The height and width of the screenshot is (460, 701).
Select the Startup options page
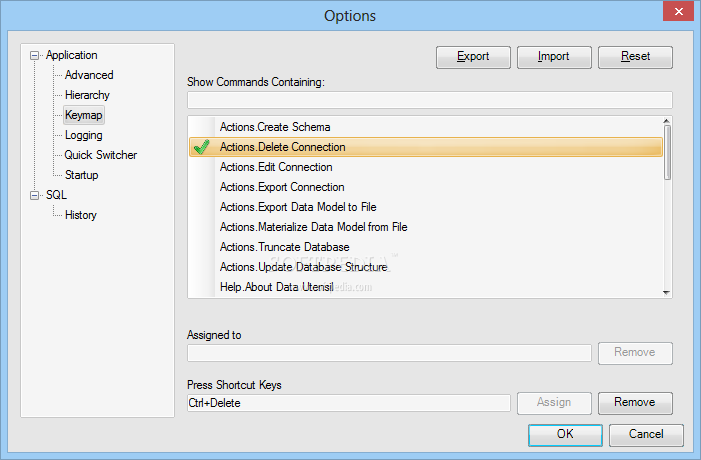click(82, 175)
